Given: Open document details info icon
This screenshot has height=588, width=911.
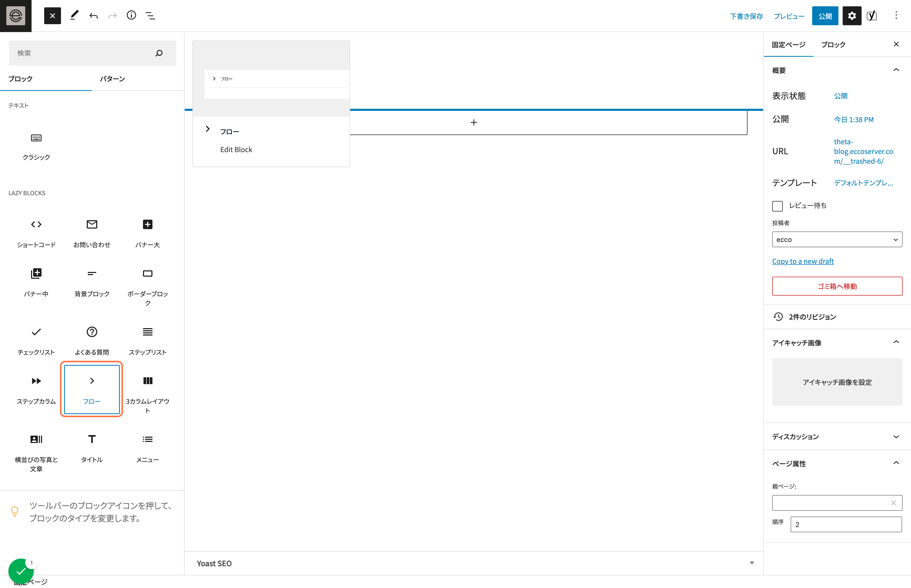Looking at the screenshot, I should (x=131, y=16).
